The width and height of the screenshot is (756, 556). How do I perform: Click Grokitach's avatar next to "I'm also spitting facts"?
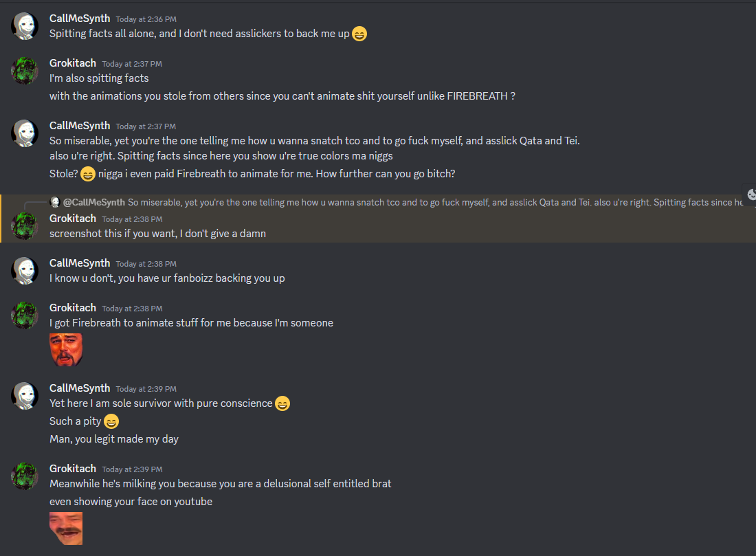[25, 71]
